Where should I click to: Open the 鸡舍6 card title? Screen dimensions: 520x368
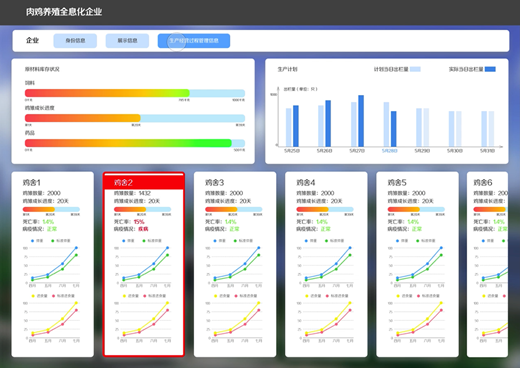pyautogui.click(x=483, y=183)
